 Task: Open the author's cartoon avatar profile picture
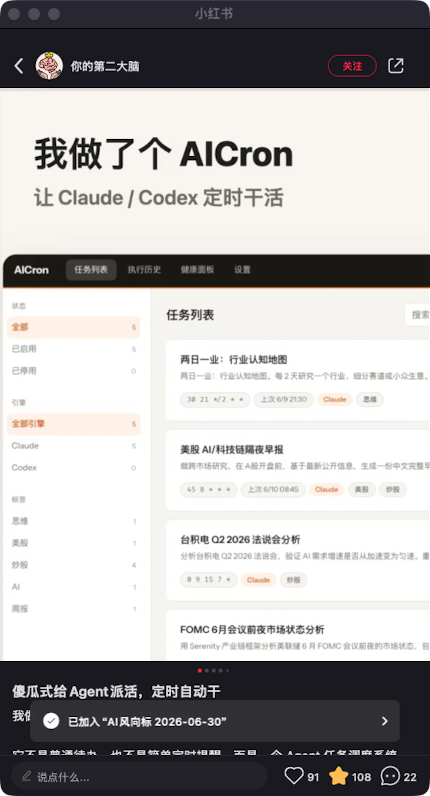pos(49,66)
